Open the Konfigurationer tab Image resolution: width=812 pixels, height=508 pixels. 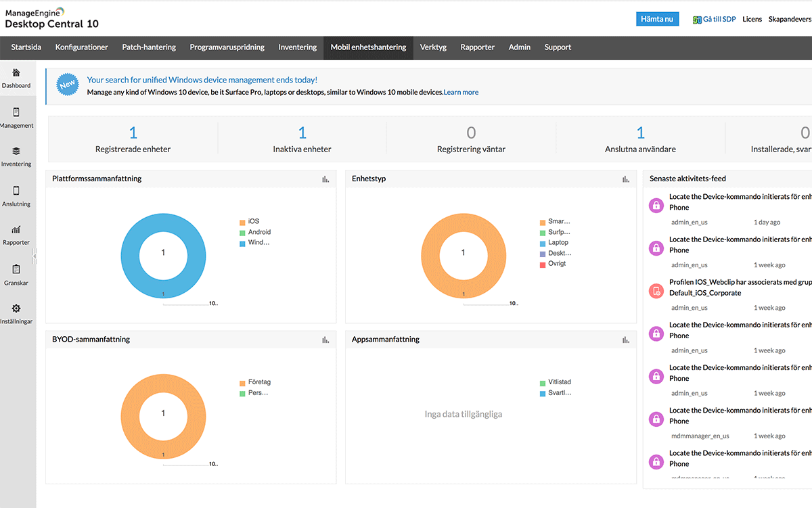(82, 47)
